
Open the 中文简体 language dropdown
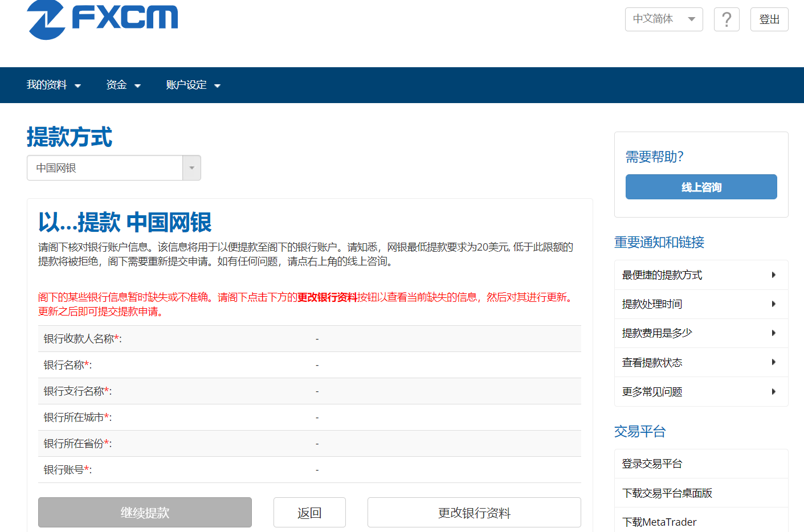coord(664,19)
